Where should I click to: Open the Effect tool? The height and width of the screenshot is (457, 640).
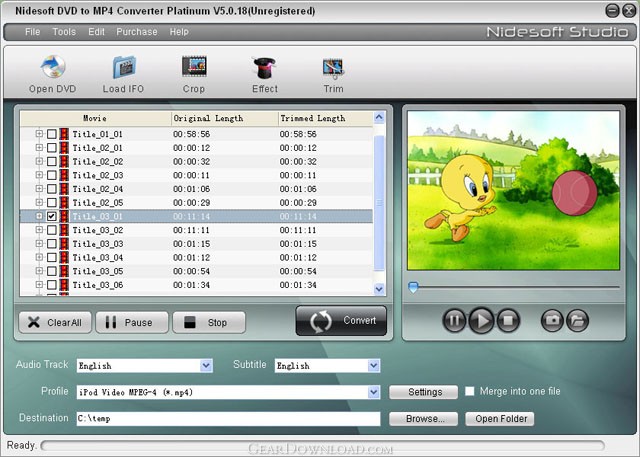[265, 74]
